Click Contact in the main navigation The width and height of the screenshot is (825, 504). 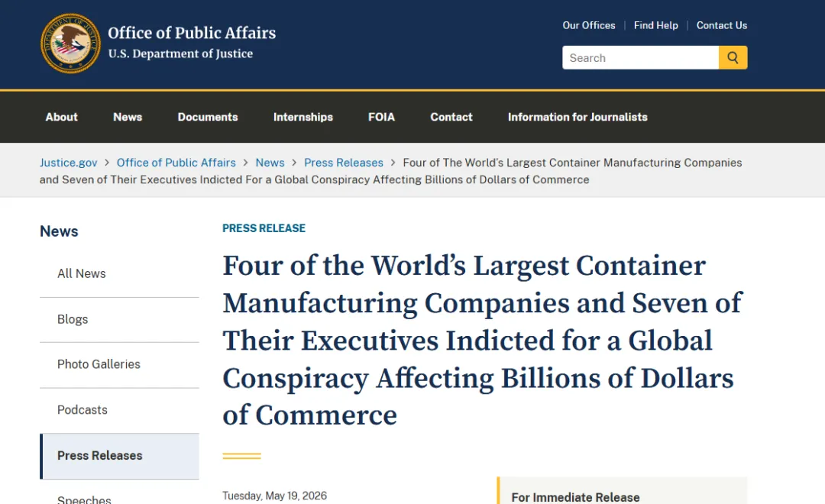451,117
